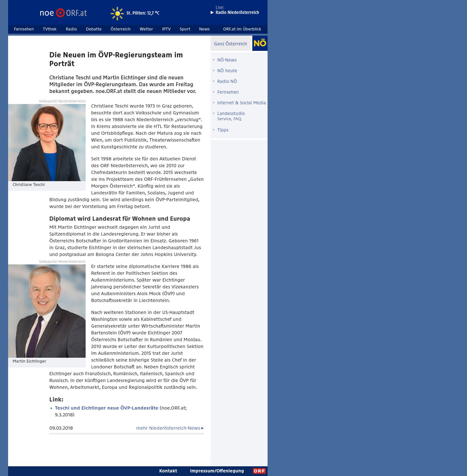
Task: Click the Radio Niederösterreich live link
Action: (237, 13)
